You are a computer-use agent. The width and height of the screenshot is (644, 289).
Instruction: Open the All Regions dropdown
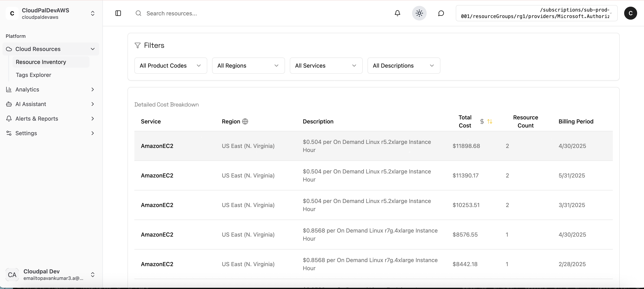(x=249, y=66)
